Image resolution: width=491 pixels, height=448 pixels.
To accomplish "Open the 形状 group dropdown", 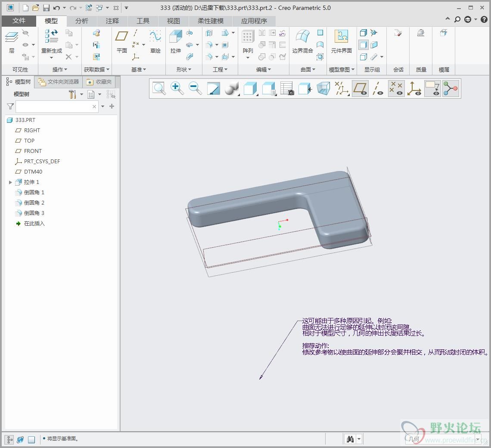I will (183, 69).
